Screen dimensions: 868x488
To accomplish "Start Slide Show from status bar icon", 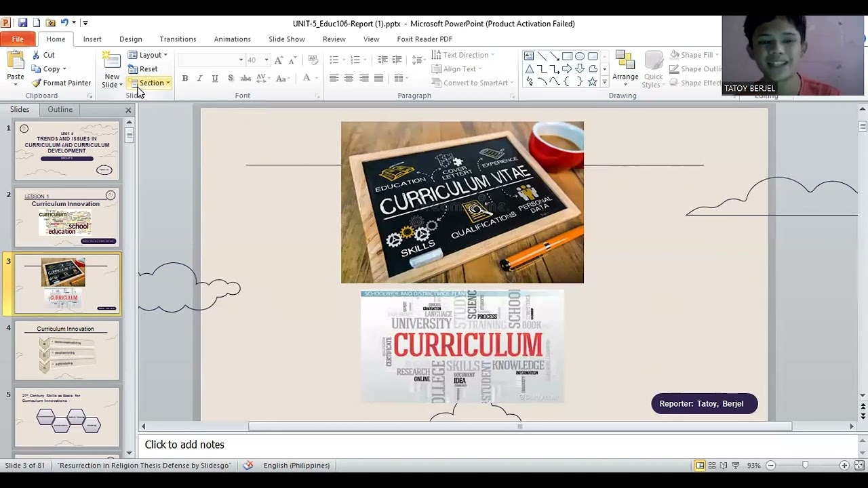I will (x=735, y=466).
